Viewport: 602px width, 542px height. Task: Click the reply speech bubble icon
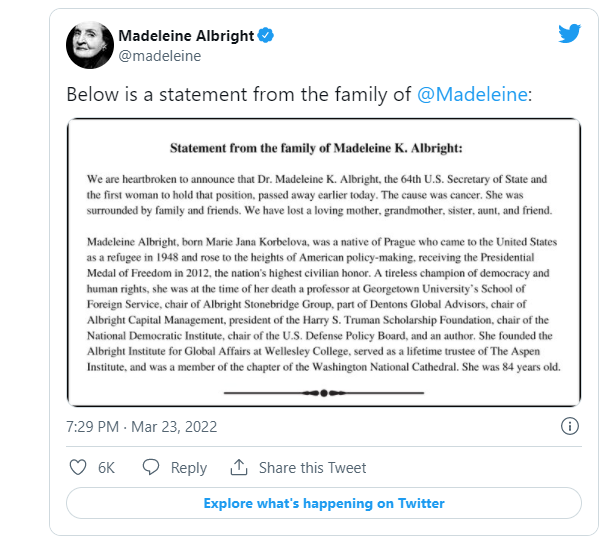click(x=151, y=467)
